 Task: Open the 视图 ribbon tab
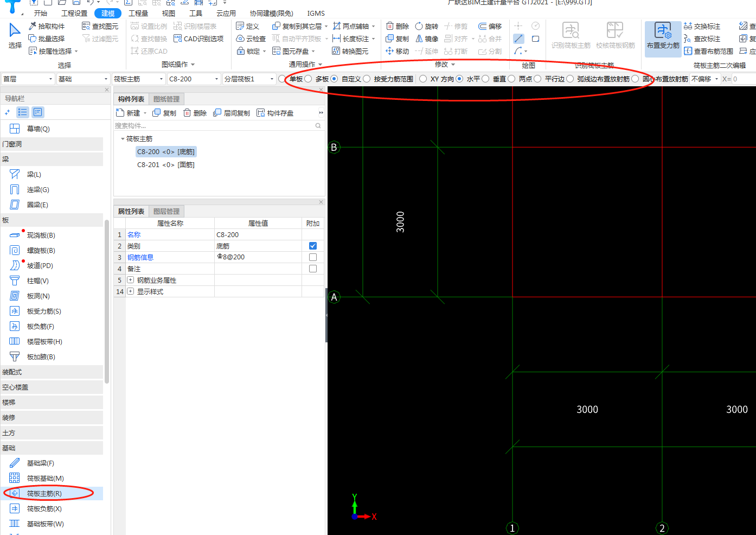[169, 13]
